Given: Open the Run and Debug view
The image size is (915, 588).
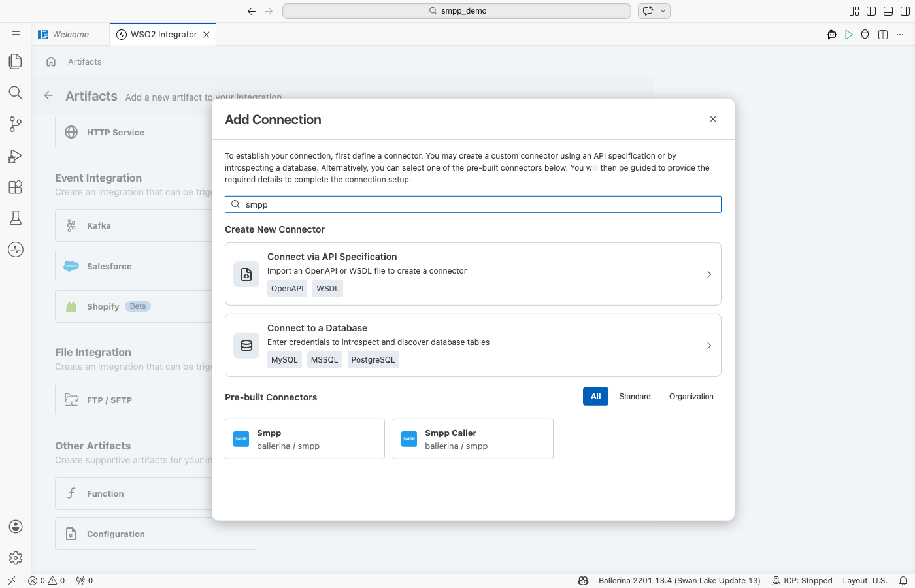Looking at the screenshot, I should (x=16, y=155).
